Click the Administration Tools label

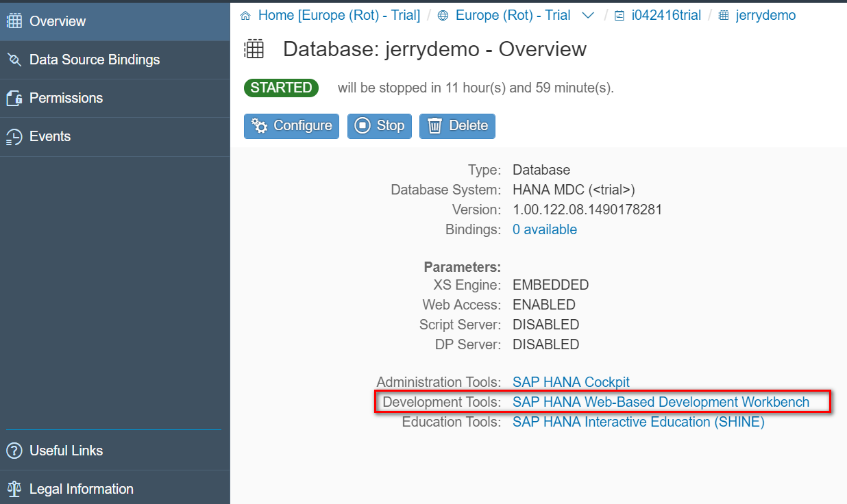(439, 382)
